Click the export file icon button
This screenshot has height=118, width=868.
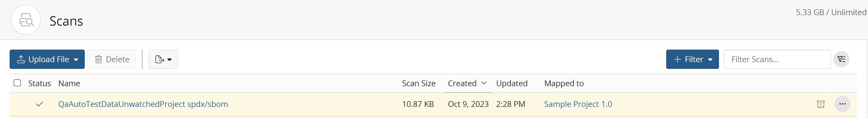click(160, 59)
